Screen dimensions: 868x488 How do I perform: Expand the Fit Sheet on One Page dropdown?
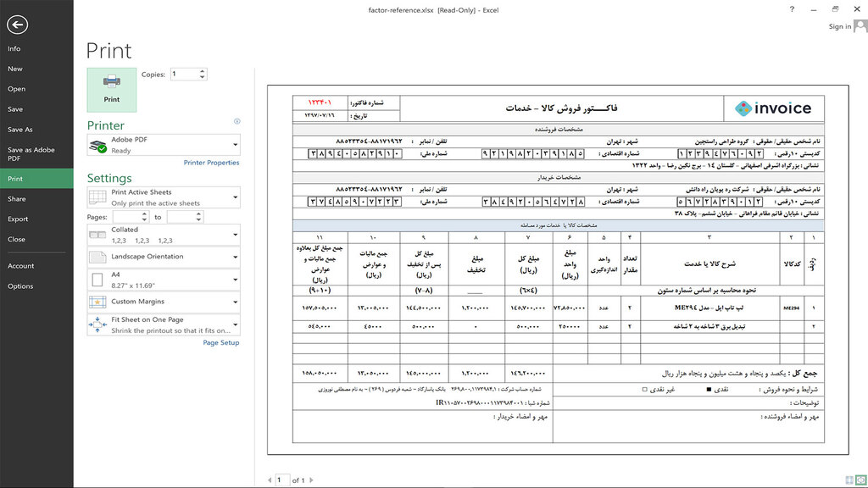234,324
